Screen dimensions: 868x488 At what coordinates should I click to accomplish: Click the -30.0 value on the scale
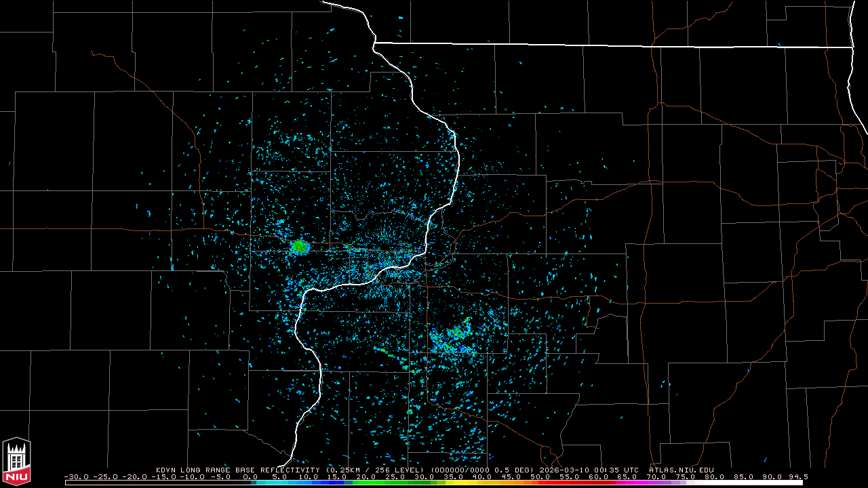coord(76,477)
